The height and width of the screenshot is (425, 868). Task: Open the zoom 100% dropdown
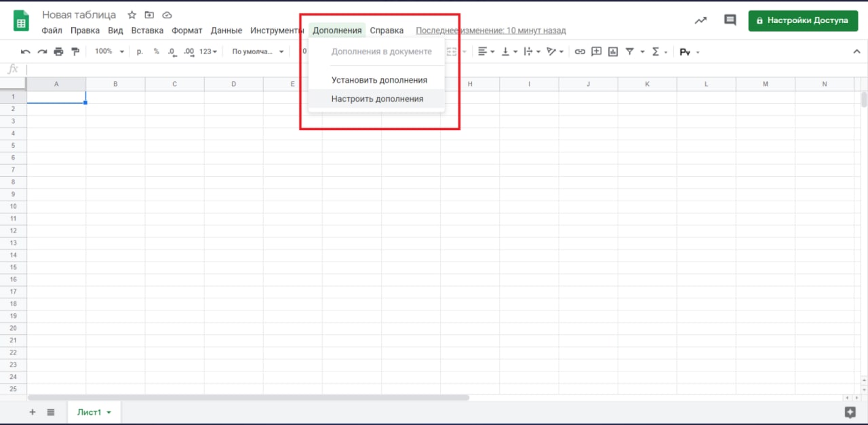(109, 52)
